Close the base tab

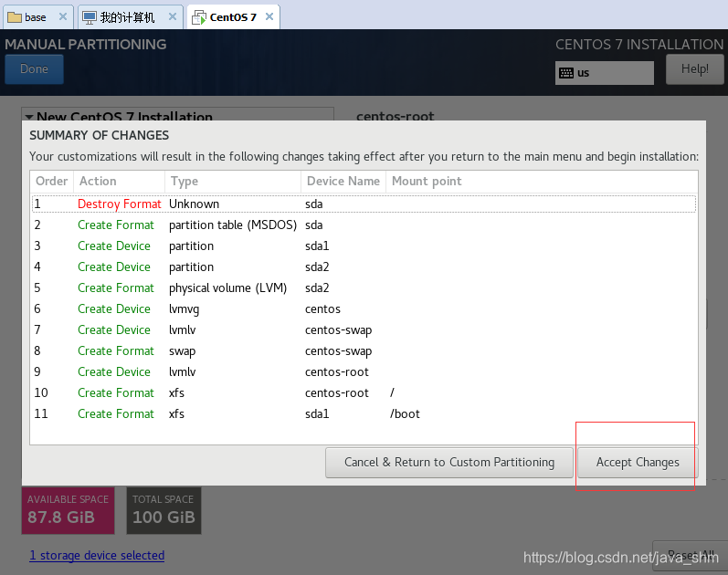(x=63, y=16)
